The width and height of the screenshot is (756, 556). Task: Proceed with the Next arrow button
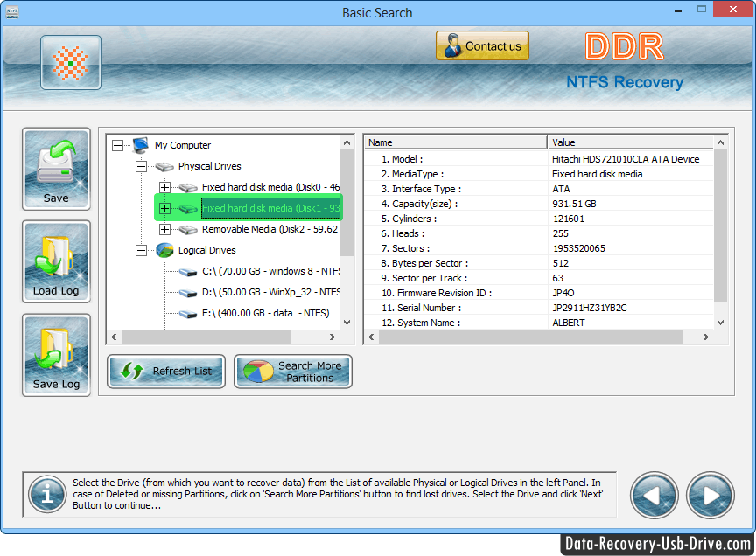(710, 495)
